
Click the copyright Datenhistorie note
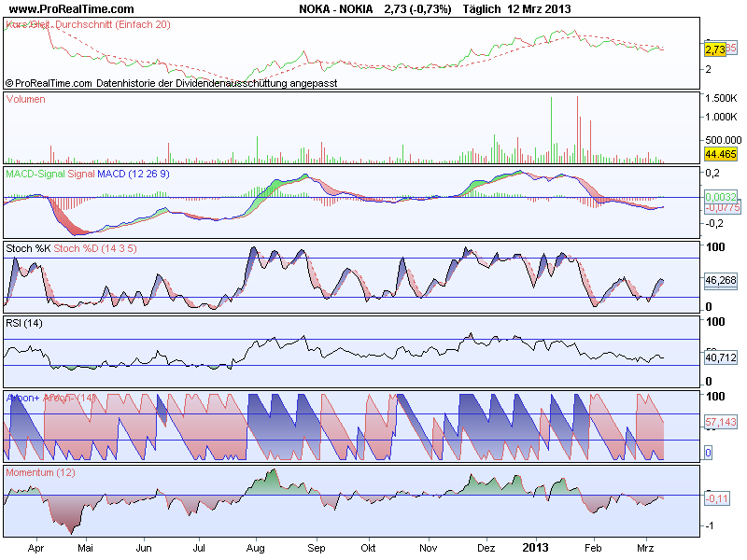coord(172,83)
